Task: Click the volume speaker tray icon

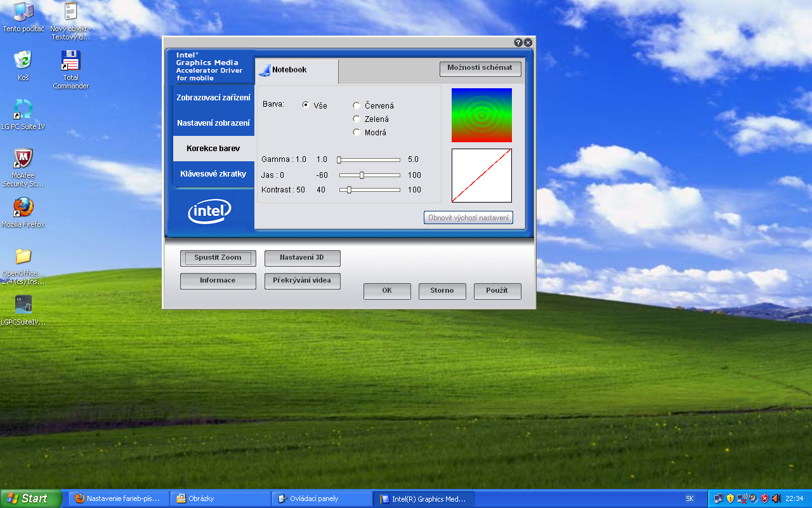Action: pos(776,498)
